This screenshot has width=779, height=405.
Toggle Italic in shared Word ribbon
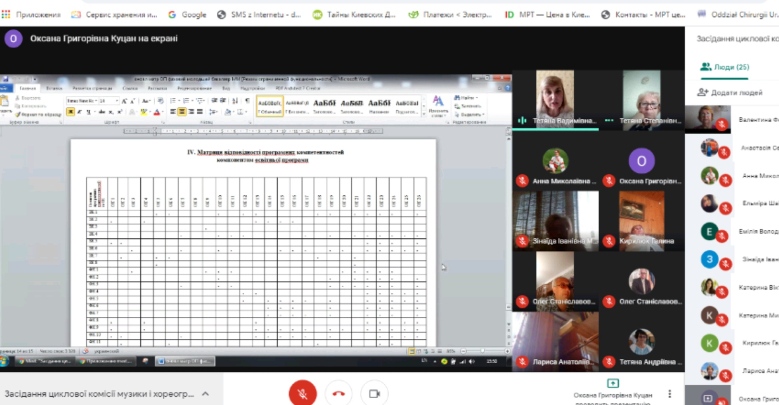click(x=79, y=112)
